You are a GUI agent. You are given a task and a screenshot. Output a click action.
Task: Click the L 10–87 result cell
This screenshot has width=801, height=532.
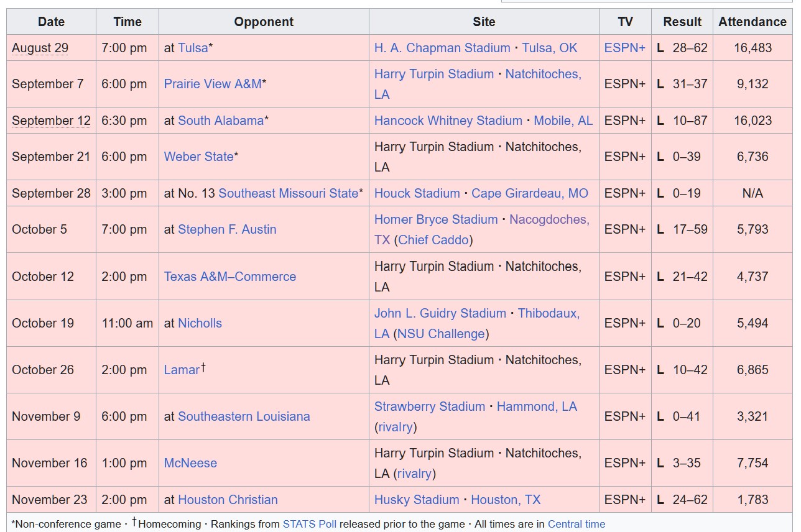[x=682, y=121]
